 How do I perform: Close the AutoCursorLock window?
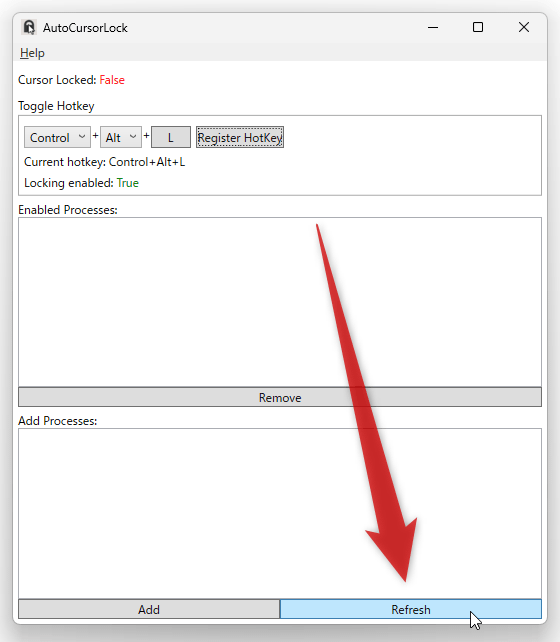click(x=524, y=27)
